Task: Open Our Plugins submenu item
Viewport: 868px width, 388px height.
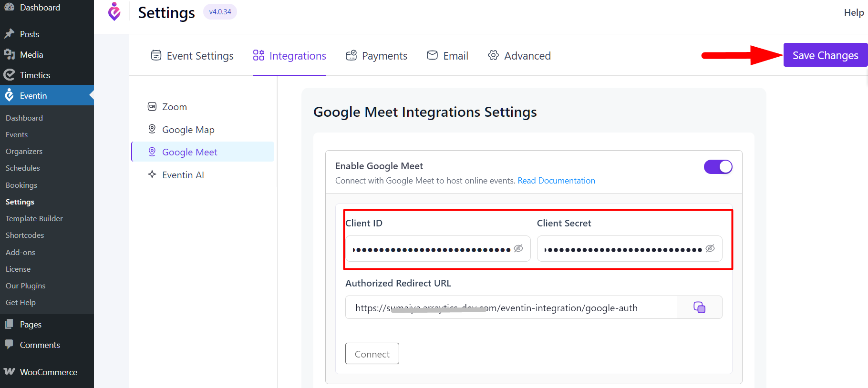Action: (x=26, y=286)
